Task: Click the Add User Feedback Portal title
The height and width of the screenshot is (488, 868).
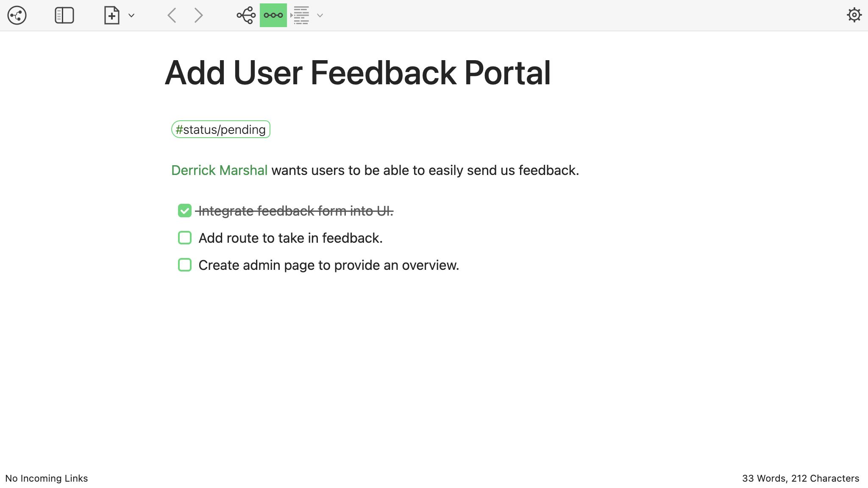Action: [x=357, y=73]
